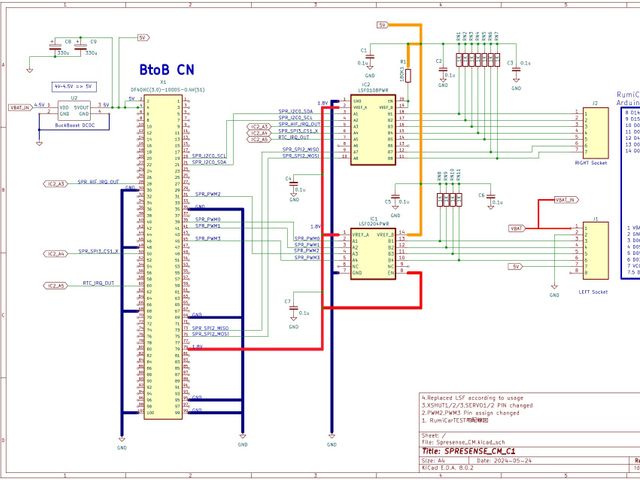The width and height of the screenshot is (640, 480).
Task: Click the "KiCad E.D.A. 8.0.2" field
Action: click(x=448, y=467)
